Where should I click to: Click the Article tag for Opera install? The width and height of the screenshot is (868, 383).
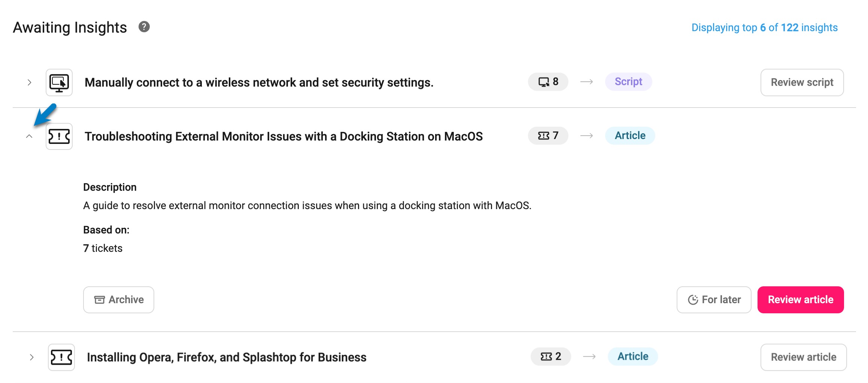[632, 356]
